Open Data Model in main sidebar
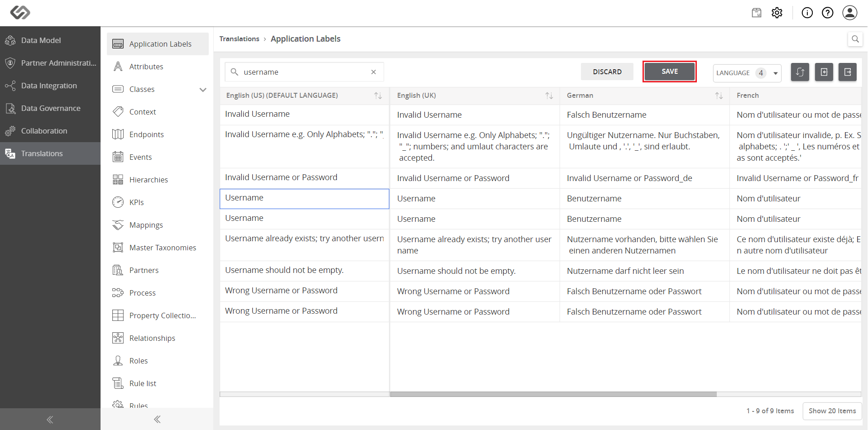868x430 pixels. click(50, 40)
